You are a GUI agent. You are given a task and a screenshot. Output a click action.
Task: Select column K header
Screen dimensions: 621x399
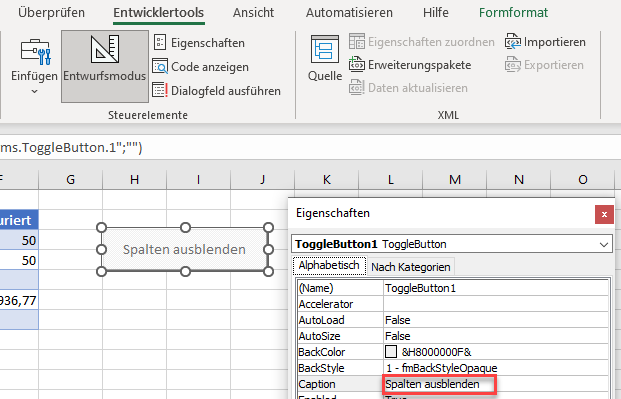tap(327, 179)
